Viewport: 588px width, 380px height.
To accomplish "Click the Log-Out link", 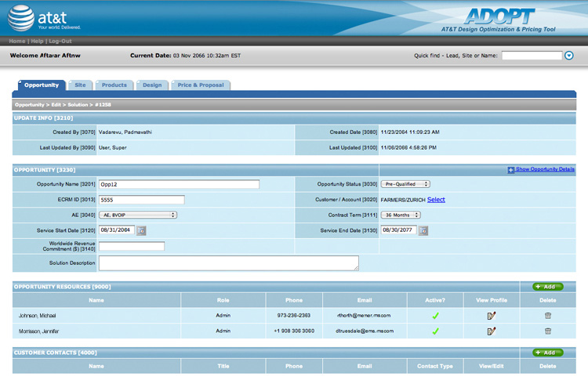I will pos(60,42).
